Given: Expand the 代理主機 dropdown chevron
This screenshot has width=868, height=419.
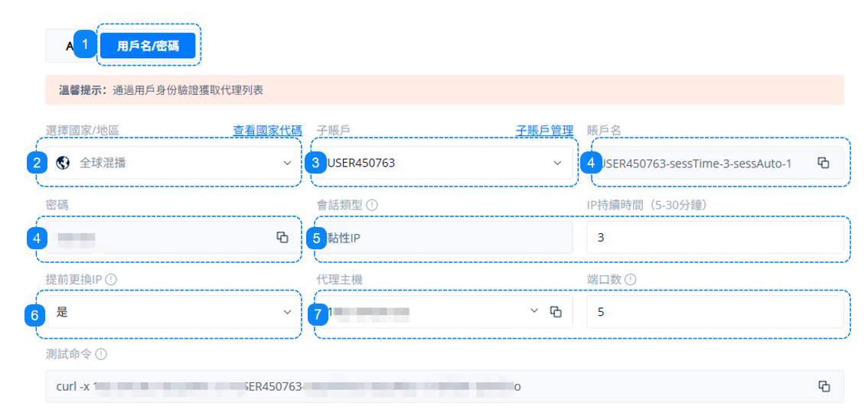Looking at the screenshot, I should click(x=534, y=311).
